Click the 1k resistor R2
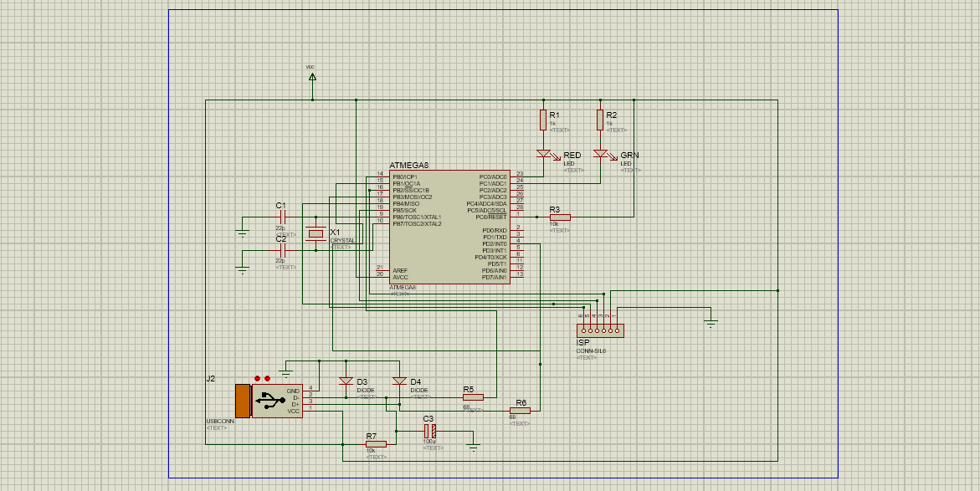 (x=599, y=120)
